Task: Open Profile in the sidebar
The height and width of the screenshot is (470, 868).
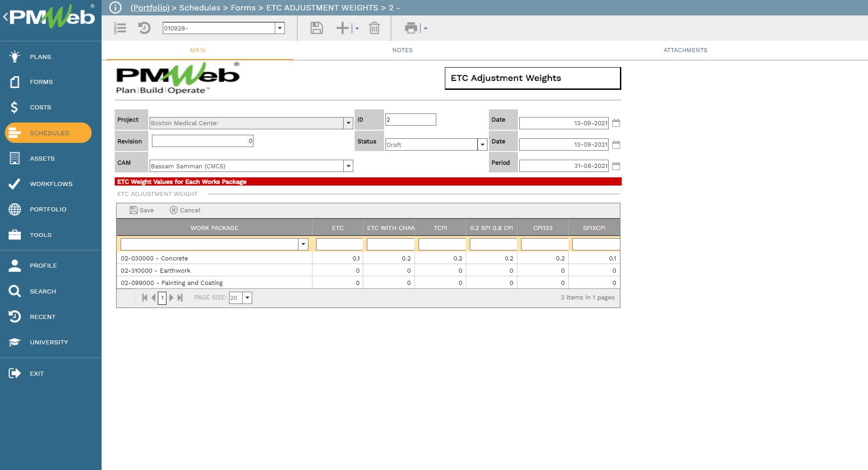Action: (33, 265)
